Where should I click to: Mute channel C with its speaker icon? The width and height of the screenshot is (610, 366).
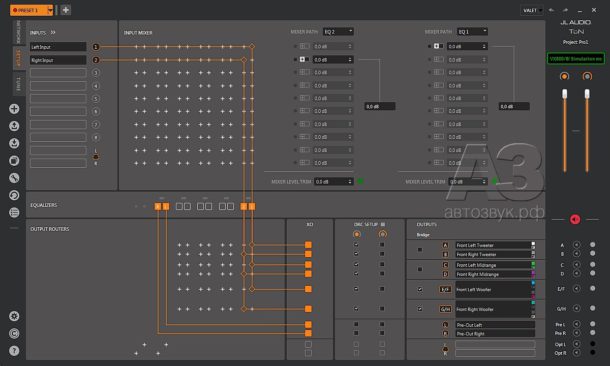577,264
